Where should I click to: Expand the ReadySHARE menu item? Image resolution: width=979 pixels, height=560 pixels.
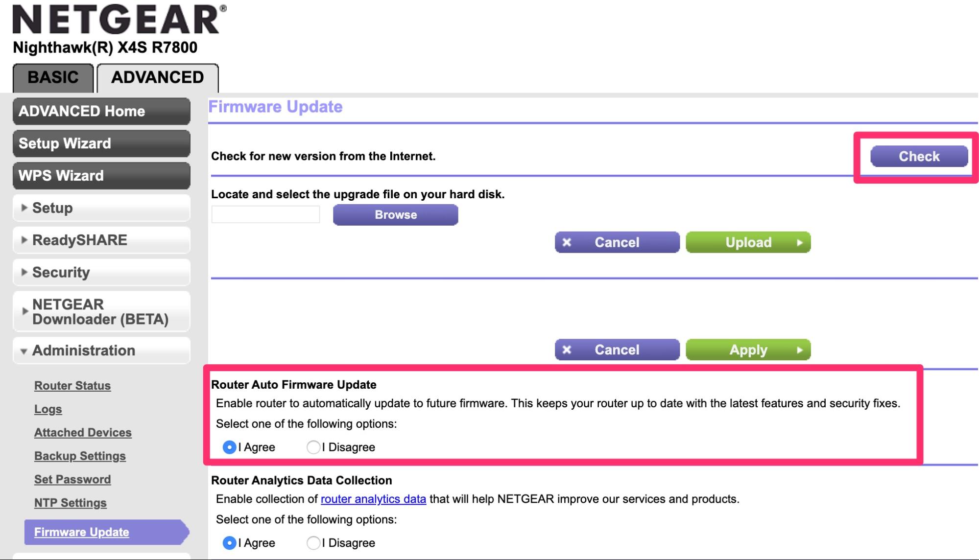(x=101, y=241)
